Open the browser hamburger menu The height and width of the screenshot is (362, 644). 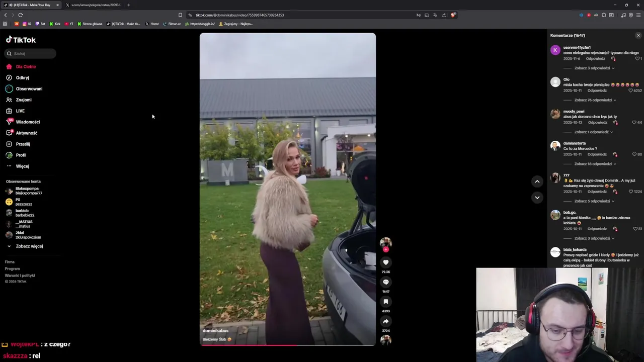[x=638, y=15]
